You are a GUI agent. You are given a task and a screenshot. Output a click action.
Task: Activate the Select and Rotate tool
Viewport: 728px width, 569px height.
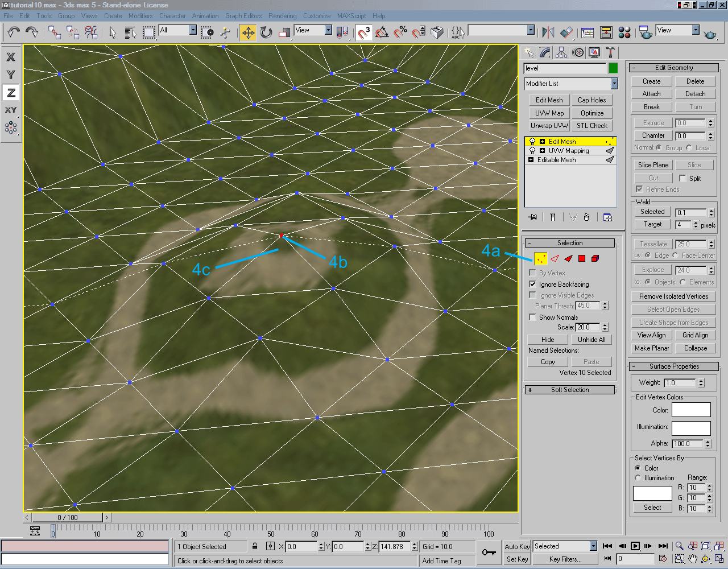click(x=266, y=32)
